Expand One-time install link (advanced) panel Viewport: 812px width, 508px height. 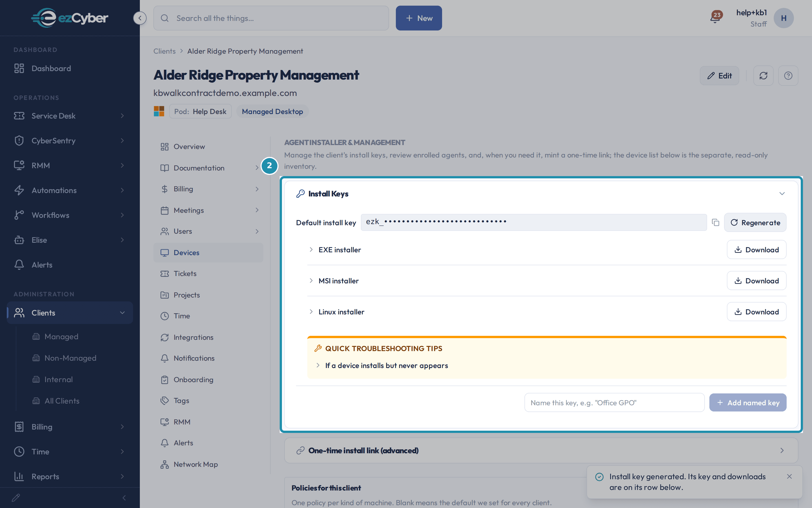tap(541, 450)
